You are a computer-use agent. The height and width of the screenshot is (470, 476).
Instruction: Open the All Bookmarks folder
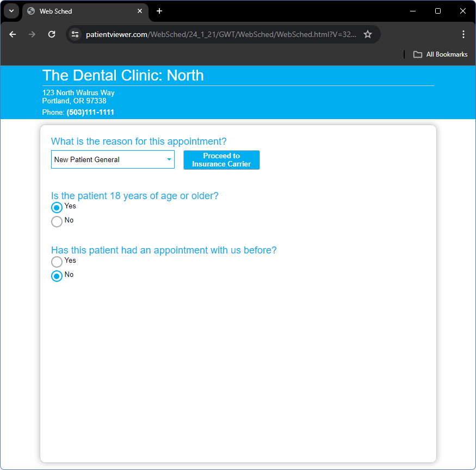pos(441,54)
